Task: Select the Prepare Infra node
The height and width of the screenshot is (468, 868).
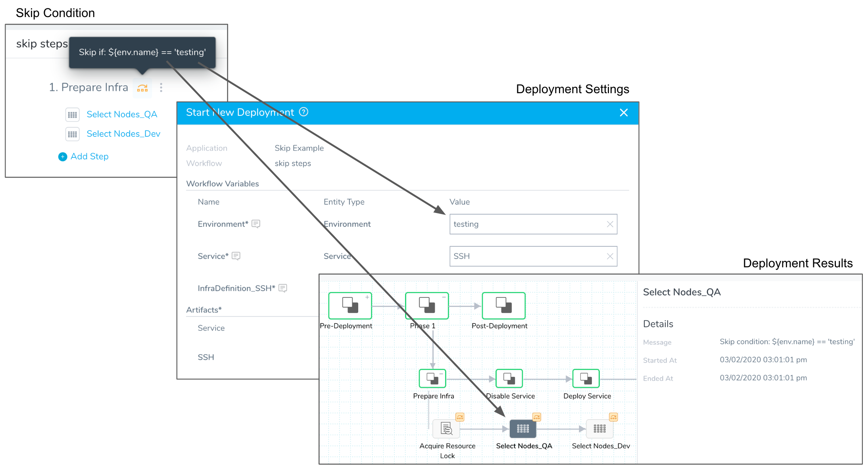Action: pos(432,378)
